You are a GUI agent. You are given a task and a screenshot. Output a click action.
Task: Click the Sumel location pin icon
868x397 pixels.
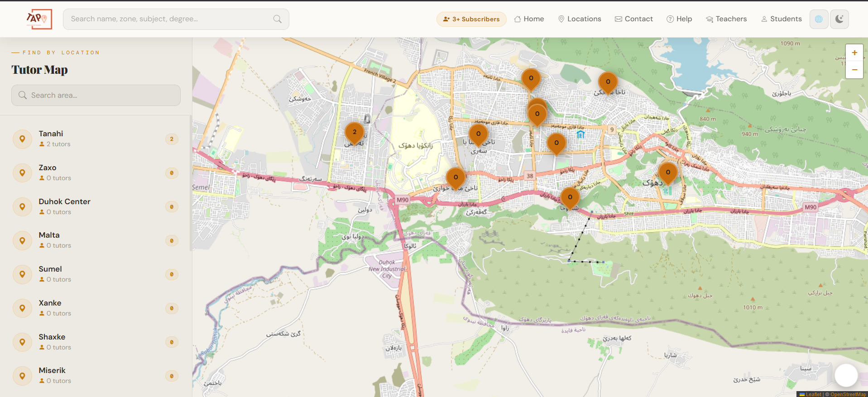22,274
